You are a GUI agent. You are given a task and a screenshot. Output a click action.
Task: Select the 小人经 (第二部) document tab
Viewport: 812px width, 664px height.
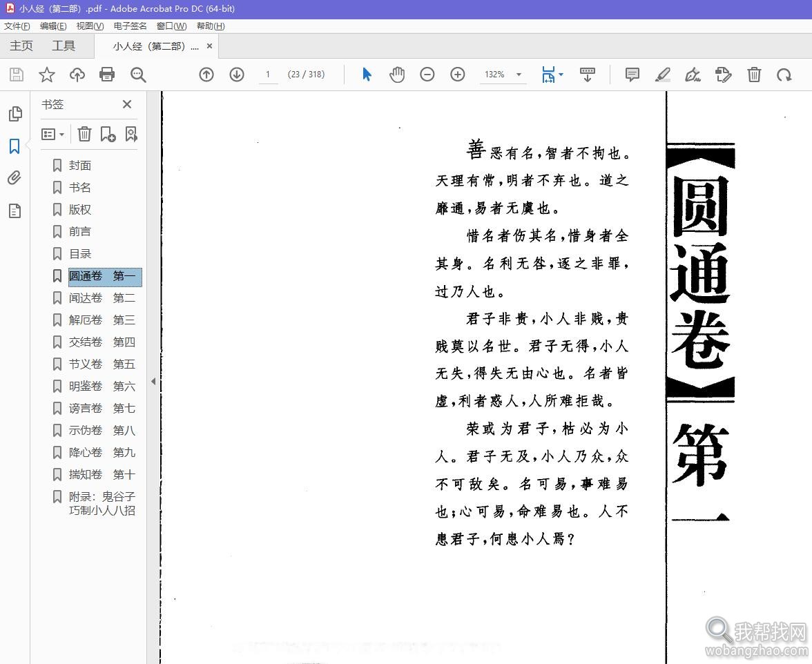point(155,46)
